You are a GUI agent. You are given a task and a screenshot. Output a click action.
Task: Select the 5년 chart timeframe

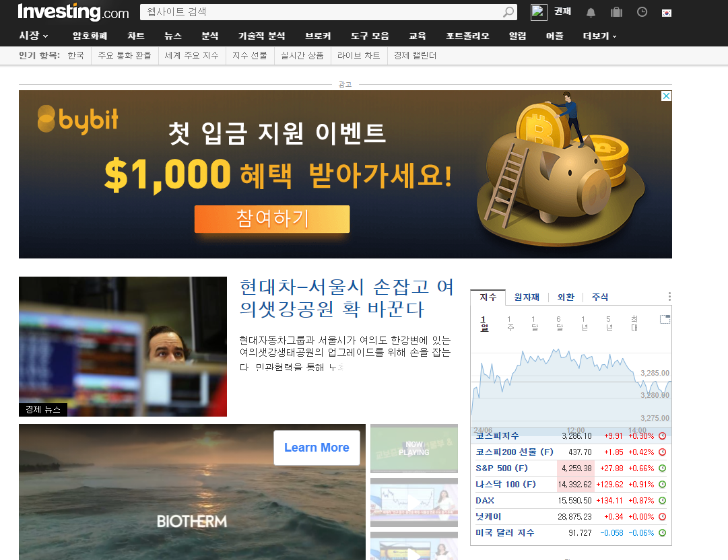pos(609,323)
